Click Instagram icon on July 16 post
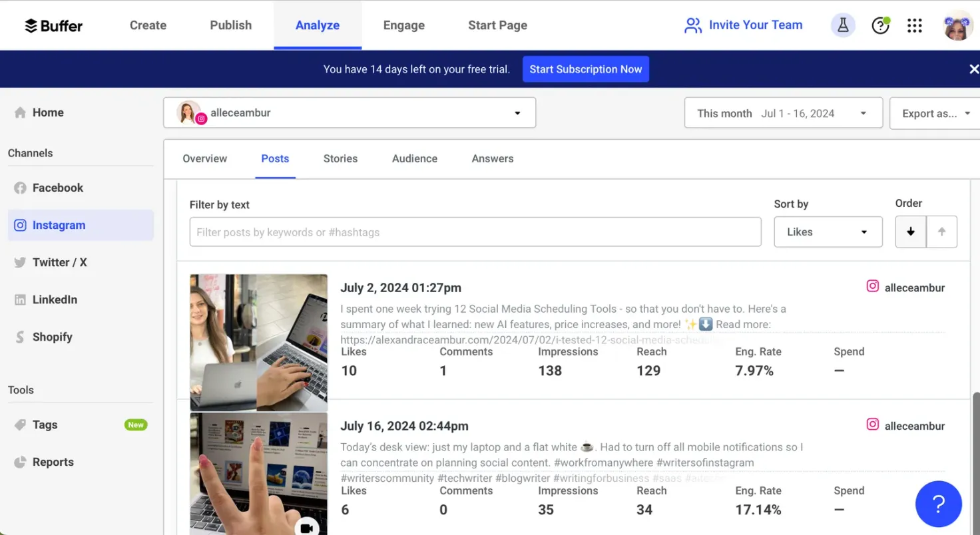 [x=872, y=425]
